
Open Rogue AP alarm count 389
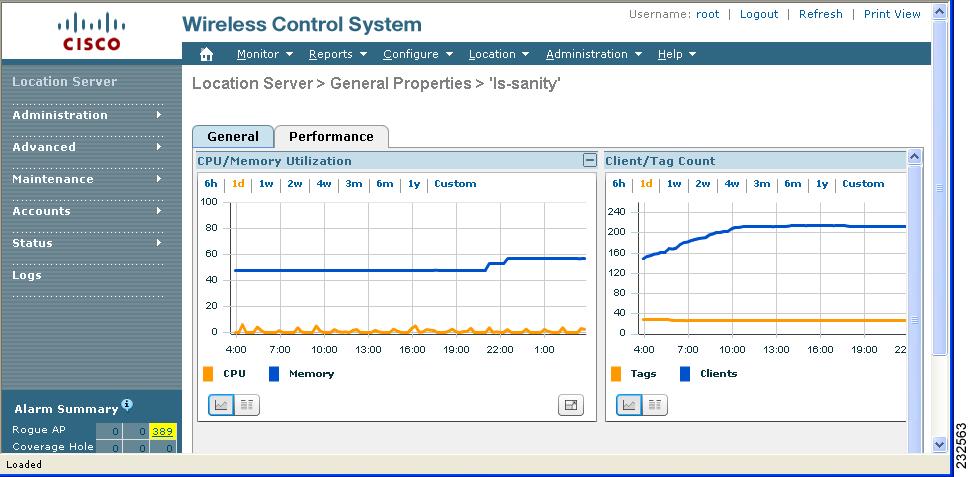pos(163,431)
